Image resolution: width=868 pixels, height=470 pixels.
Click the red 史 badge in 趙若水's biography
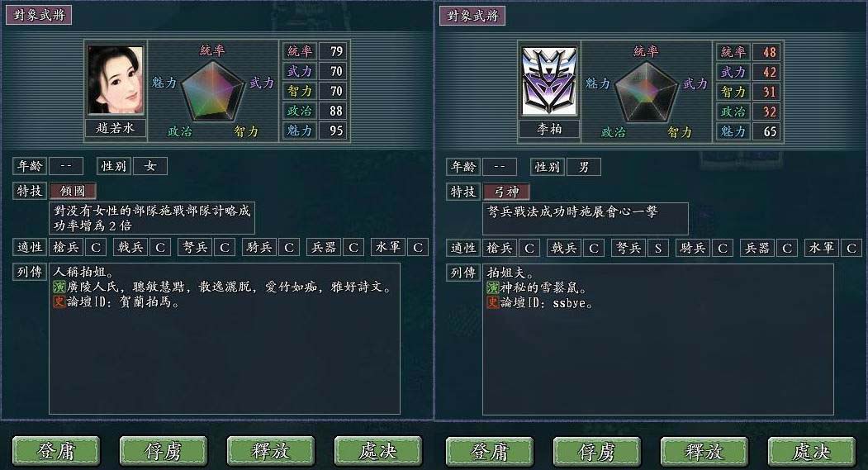coord(59,301)
